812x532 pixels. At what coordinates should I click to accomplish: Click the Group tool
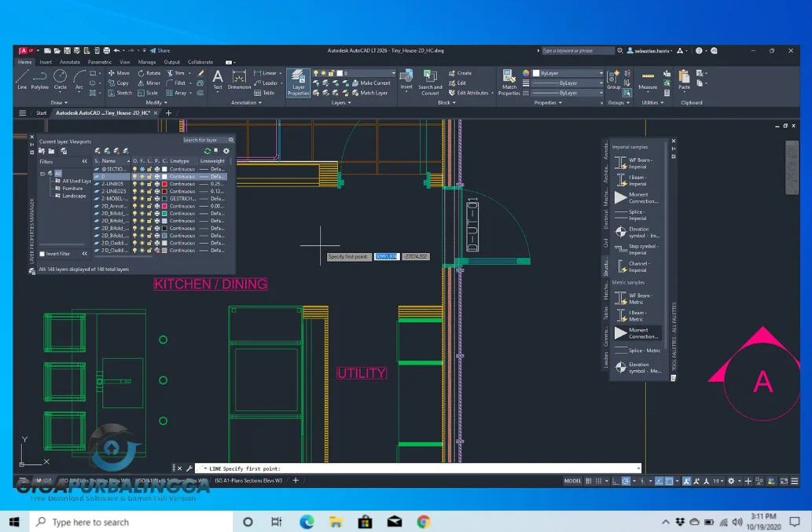pos(614,80)
